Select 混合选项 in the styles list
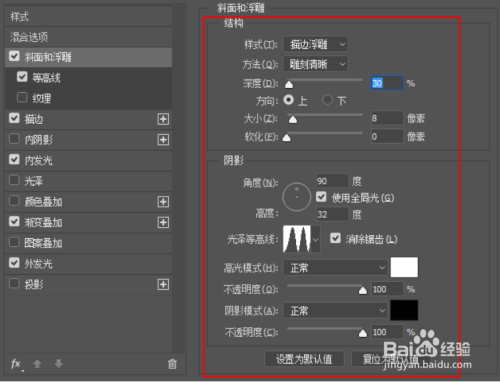 pyautogui.click(x=88, y=37)
